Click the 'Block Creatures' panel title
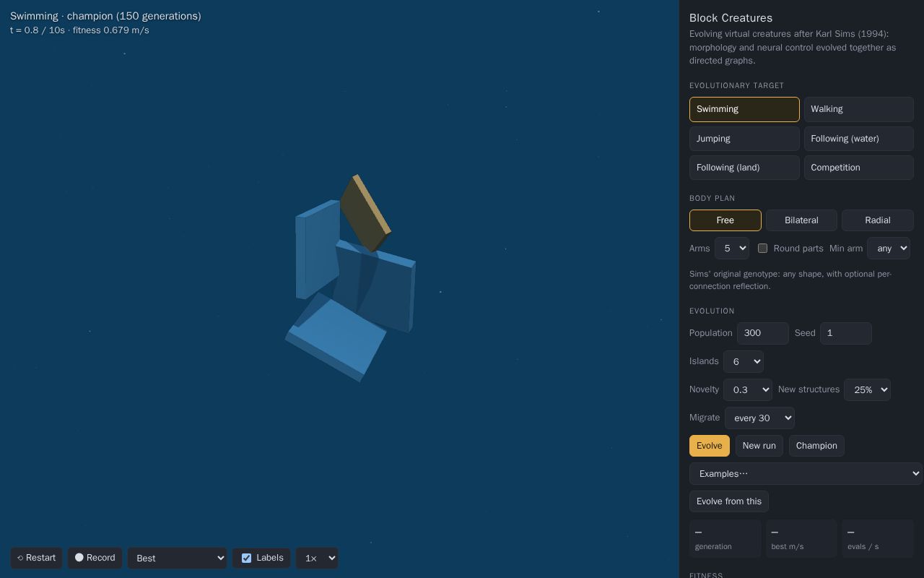 (x=731, y=18)
